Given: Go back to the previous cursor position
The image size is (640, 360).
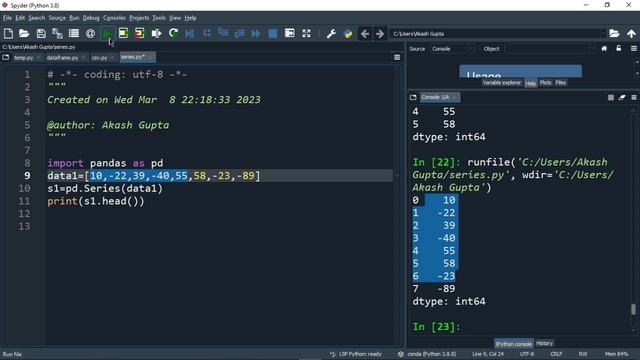Looking at the screenshot, I should pyautogui.click(x=365, y=33).
